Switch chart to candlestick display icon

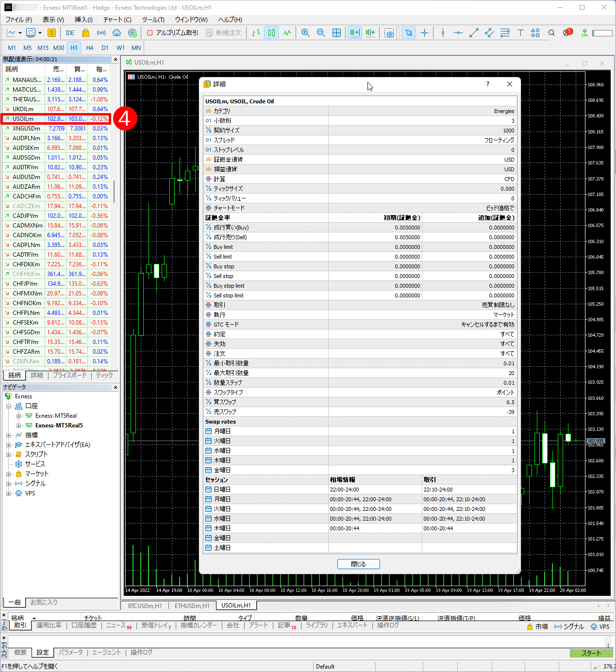[x=271, y=33]
